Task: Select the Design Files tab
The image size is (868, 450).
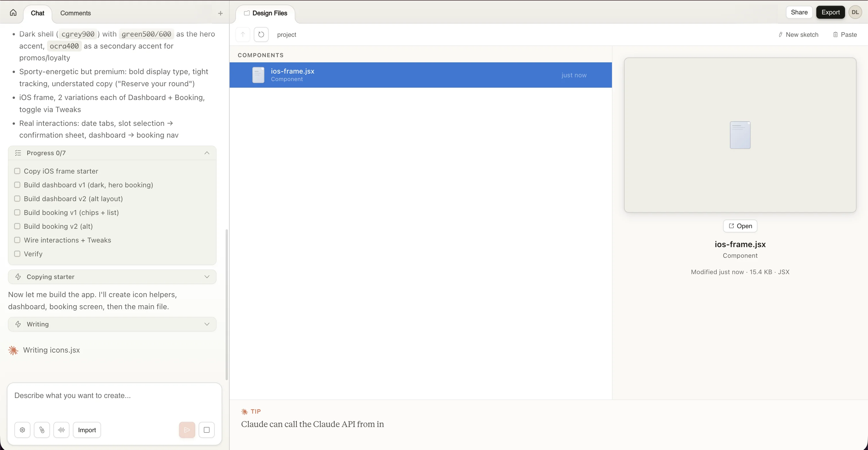Action: (x=266, y=13)
